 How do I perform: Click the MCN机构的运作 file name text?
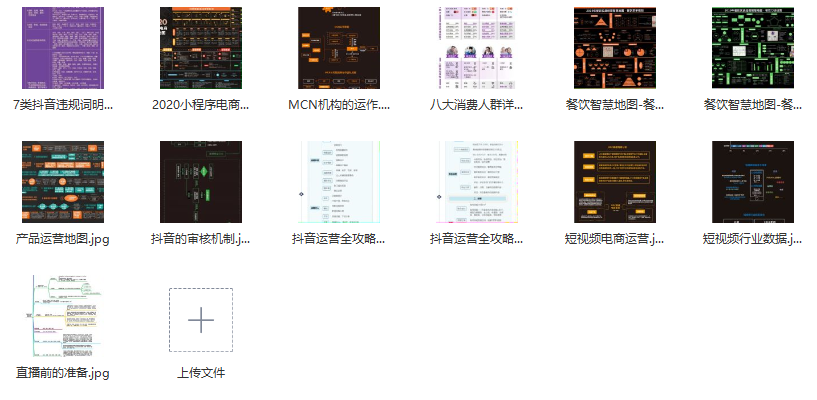pos(338,104)
